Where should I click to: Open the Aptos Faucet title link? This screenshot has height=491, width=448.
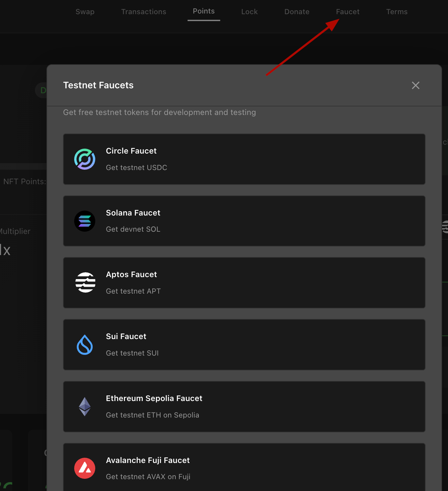tap(132, 274)
